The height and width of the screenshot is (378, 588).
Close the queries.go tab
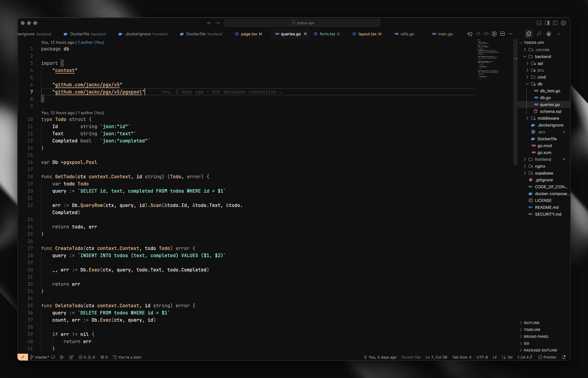tap(305, 34)
